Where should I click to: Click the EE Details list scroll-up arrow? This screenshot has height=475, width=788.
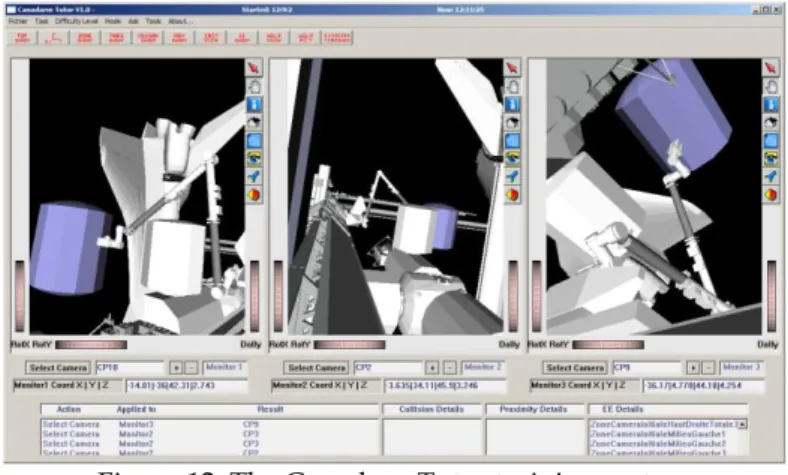pos(742,424)
